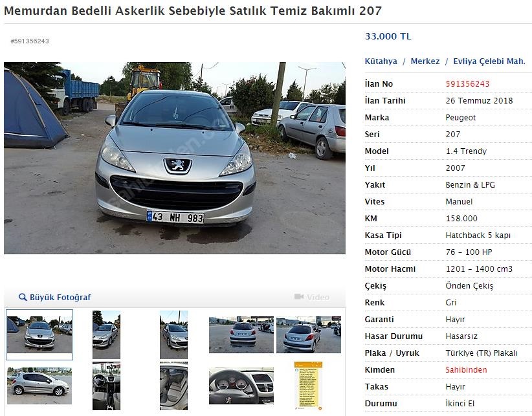Click the red Sahibinden seller link
This screenshot has width=532, height=416.
(466, 370)
